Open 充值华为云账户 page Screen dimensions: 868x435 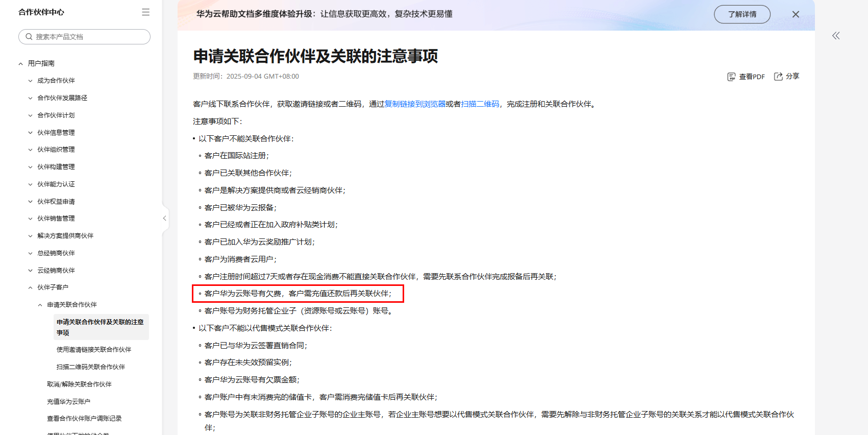tap(68, 402)
